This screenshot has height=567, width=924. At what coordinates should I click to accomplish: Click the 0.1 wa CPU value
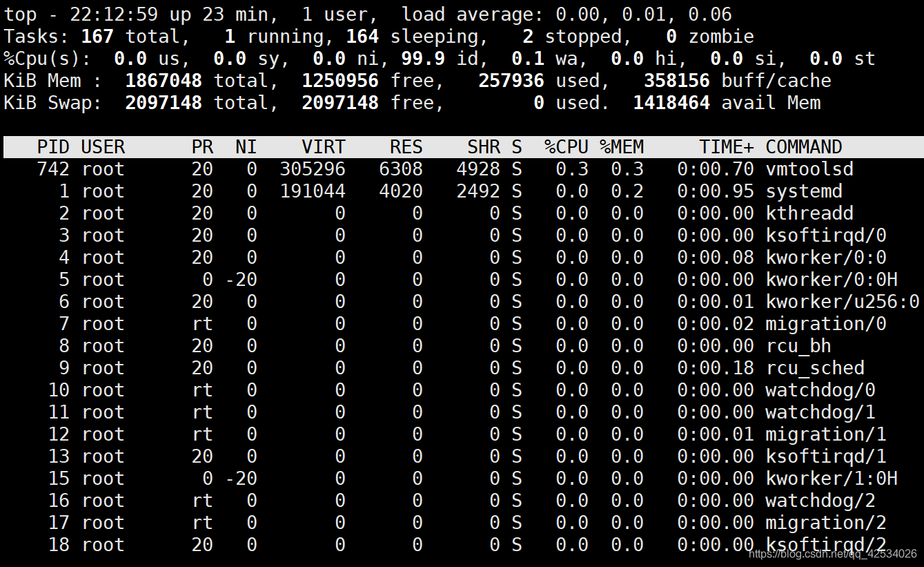click(528, 59)
